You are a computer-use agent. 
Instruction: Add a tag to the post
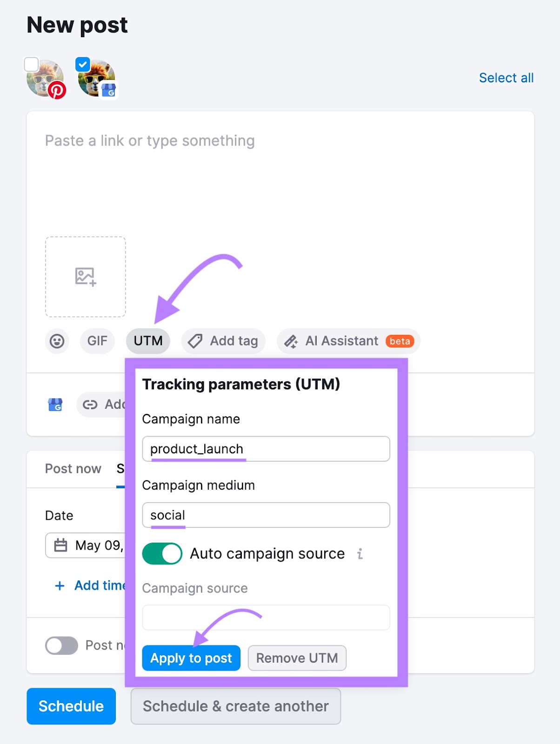tap(223, 341)
